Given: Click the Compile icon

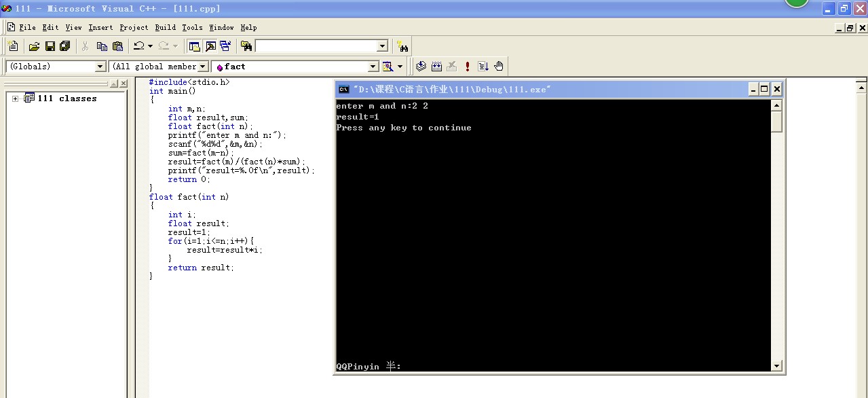Looking at the screenshot, I should tap(421, 67).
